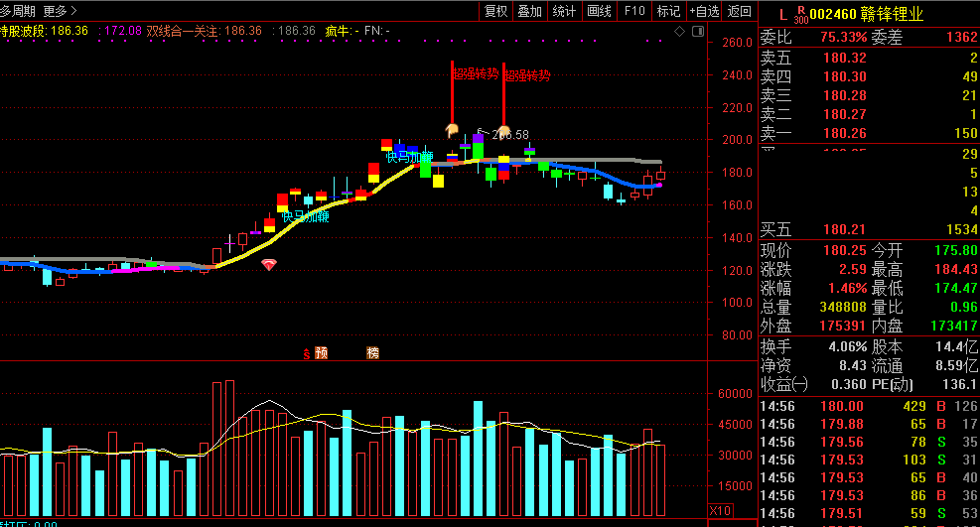Click the 流通 value 8.59亿
Viewport: 980px width, 527px height.
click(x=957, y=365)
